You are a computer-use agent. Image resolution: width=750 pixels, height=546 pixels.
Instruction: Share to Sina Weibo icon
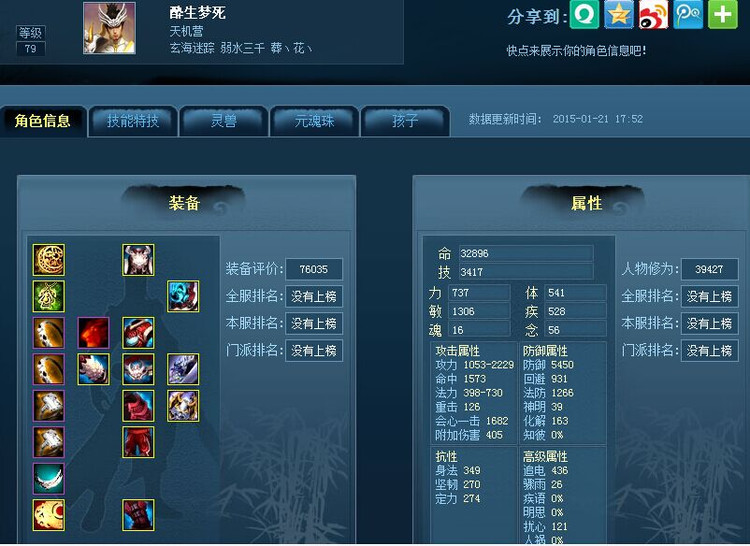click(x=653, y=14)
